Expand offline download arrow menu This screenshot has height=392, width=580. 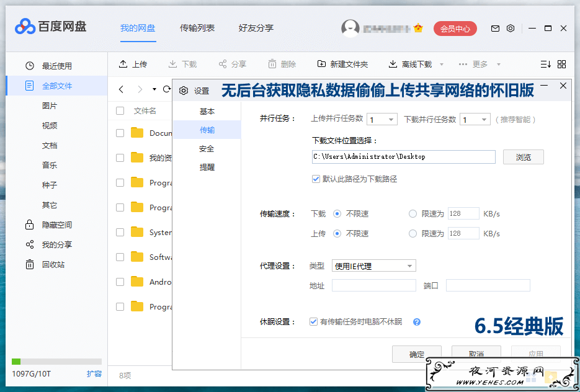pos(441,65)
